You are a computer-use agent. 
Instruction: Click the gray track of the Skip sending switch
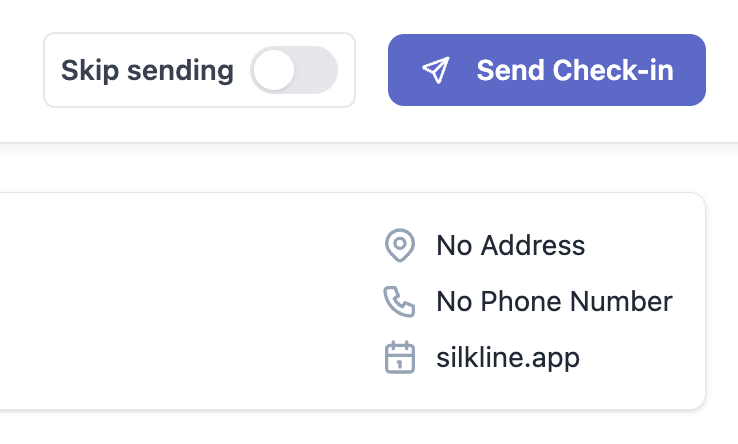point(317,70)
